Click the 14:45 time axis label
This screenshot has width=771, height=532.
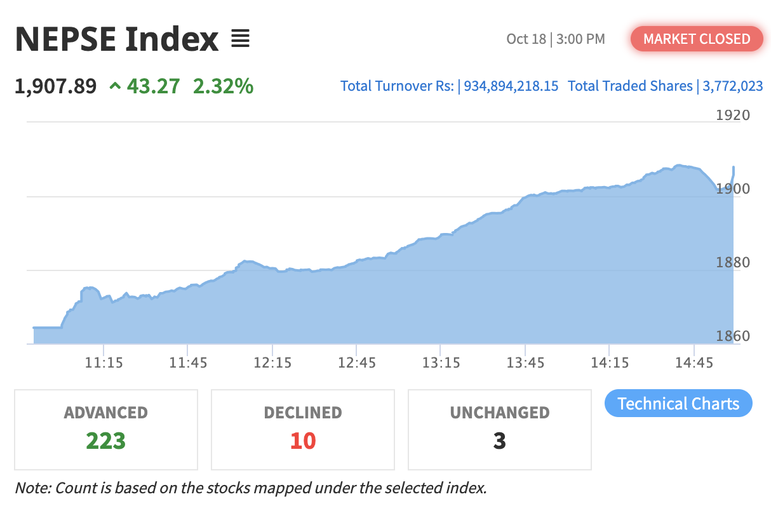coord(694,363)
